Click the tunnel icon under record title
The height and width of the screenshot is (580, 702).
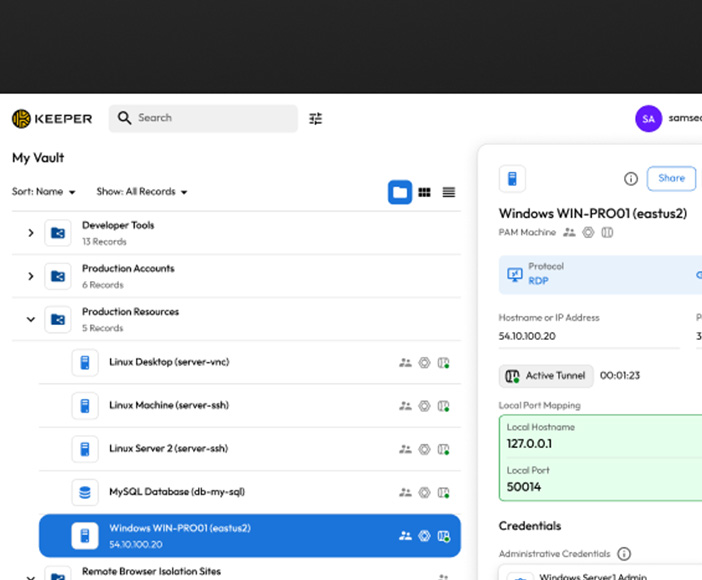[607, 232]
